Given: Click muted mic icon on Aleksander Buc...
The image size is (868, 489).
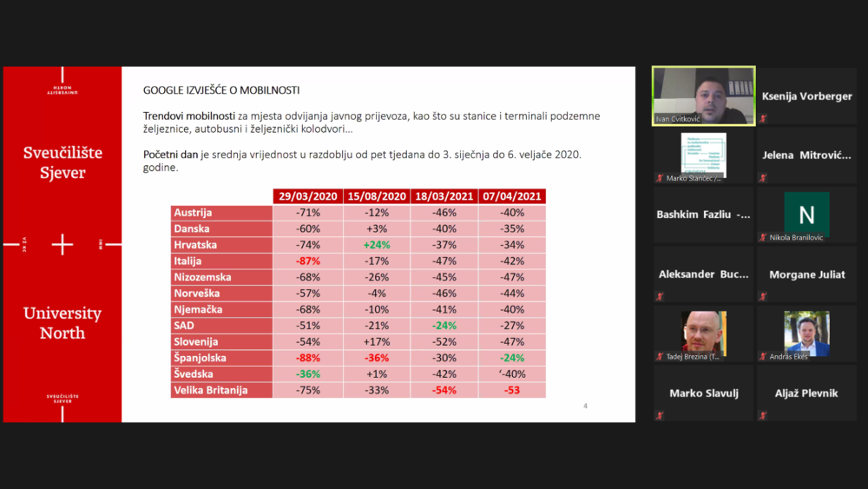Looking at the screenshot, I should [x=660, y=297].
